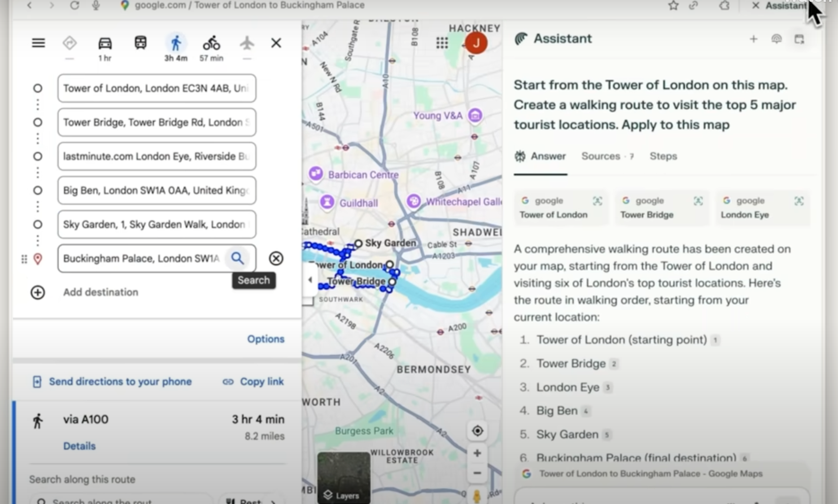The height and width of the screenshot is (504, 838).
Task: Click drag handle beside Buckingham Palace
Action: click(24, 259)
